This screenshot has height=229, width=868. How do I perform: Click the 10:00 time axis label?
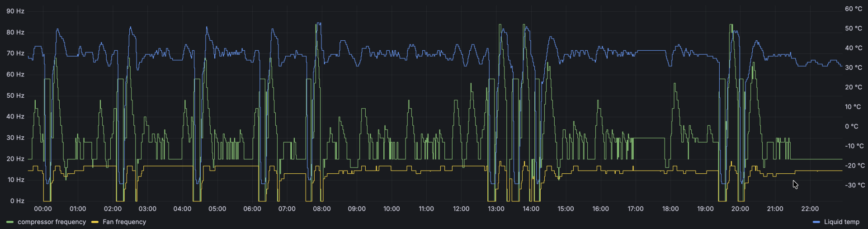[x=392, y=209]
